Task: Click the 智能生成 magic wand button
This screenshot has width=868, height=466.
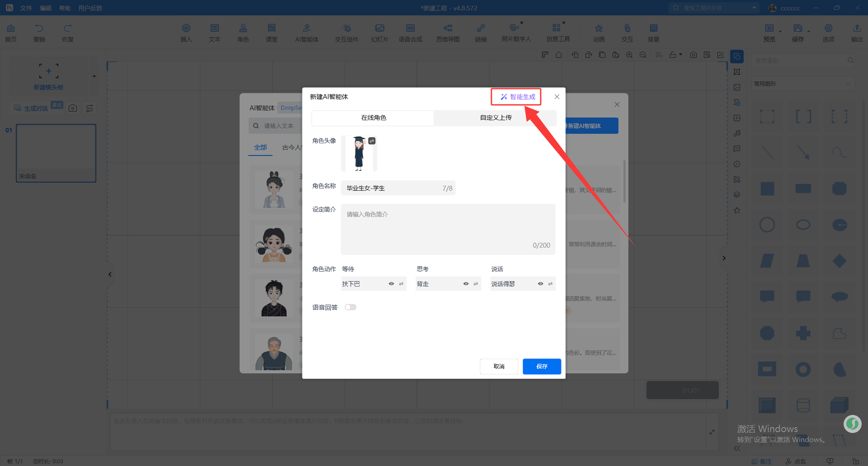Action: [x=517, y=97]
